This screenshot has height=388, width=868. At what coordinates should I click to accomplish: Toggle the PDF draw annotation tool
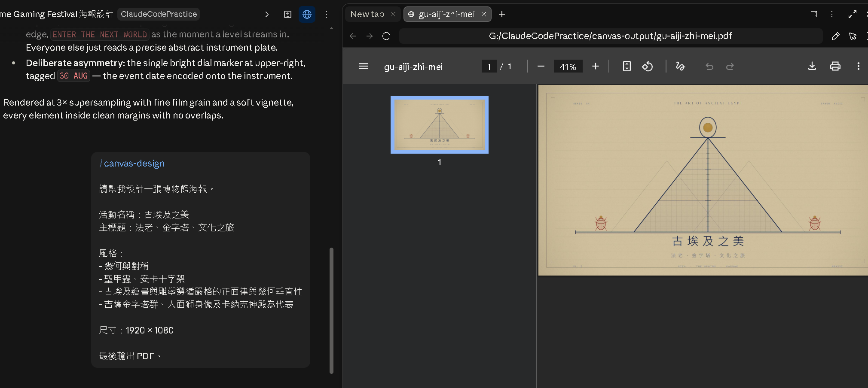click(680, 66)
